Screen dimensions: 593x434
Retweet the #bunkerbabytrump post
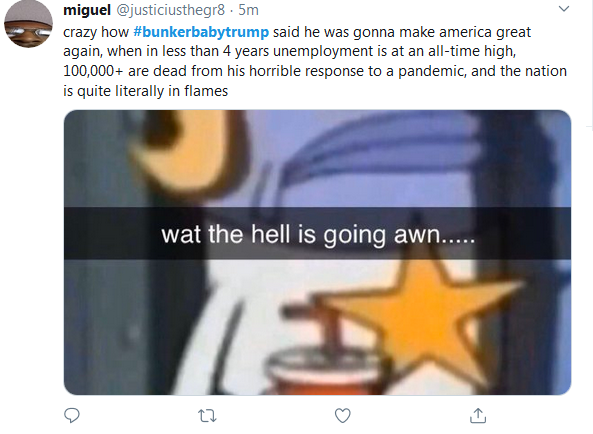[207, 416]
